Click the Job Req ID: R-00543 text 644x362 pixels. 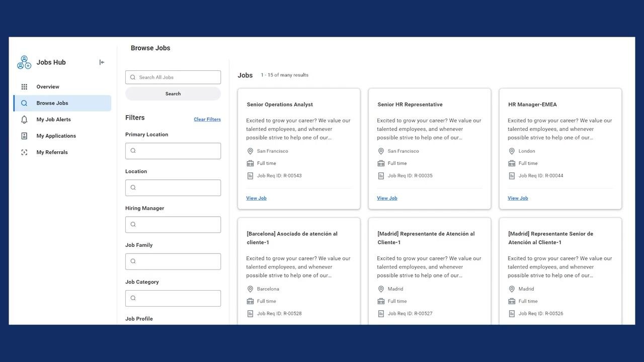point(279,176)
